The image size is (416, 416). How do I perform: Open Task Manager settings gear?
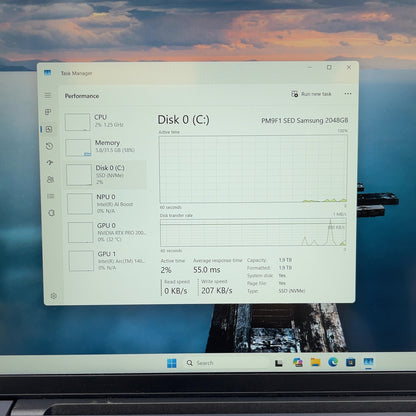[53, 296]
